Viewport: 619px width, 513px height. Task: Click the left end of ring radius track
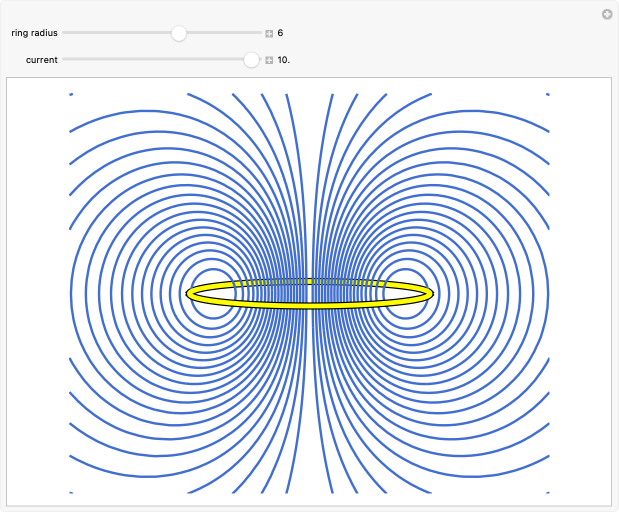pos(65,33)
